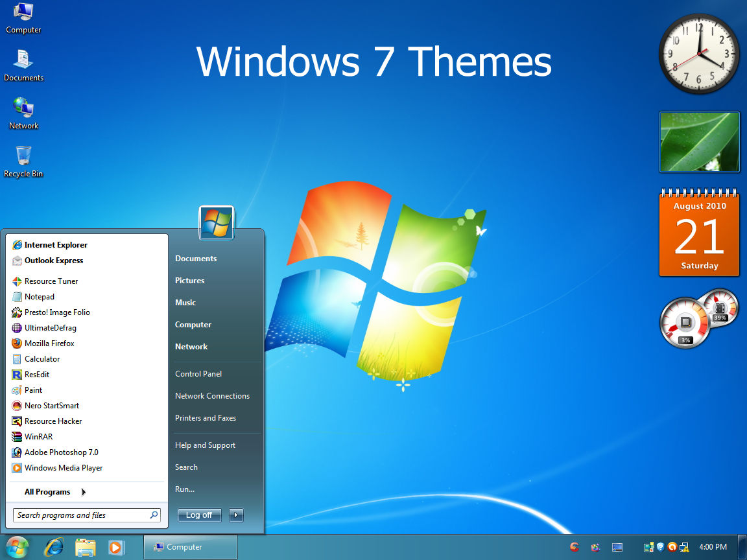Screen dimensions: 747x560
Task: Open Search from Start menu
Action: point(186,467)
